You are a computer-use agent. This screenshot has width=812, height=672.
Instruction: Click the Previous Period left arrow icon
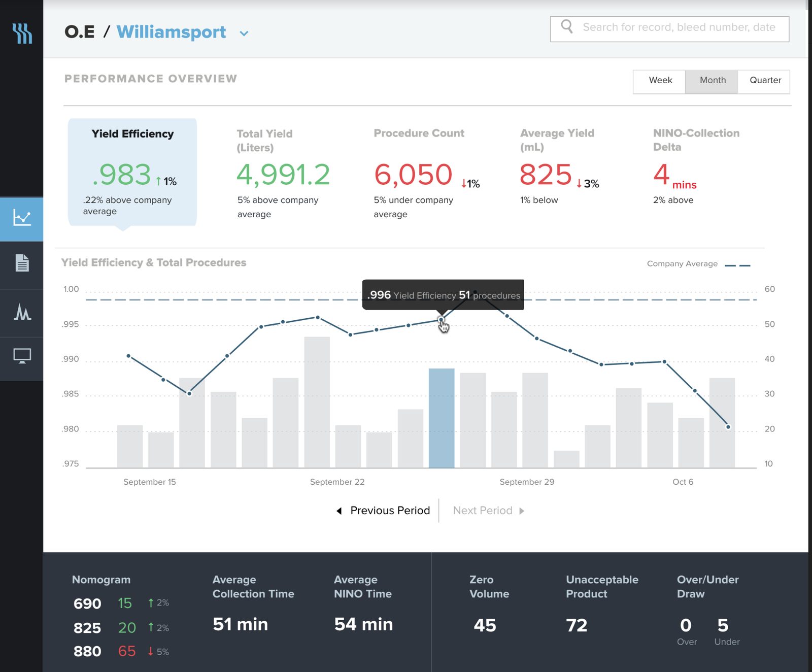pos(339,511)
